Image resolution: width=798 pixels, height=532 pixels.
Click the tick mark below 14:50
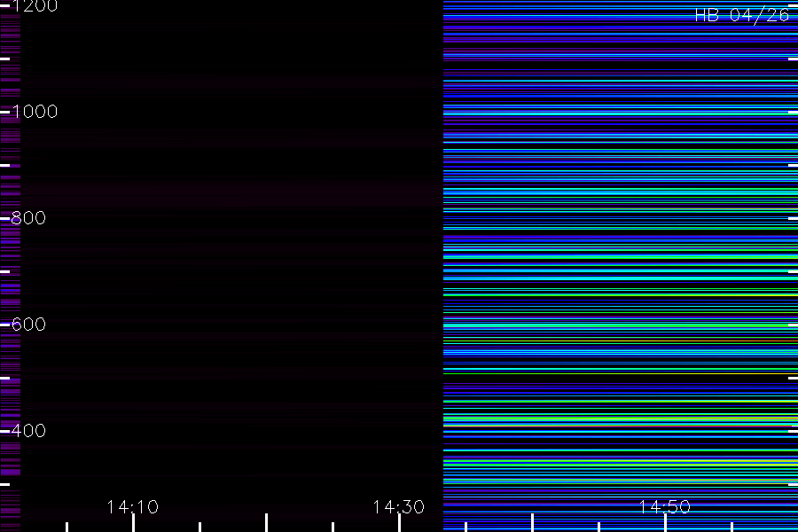[x=665, y=523]
